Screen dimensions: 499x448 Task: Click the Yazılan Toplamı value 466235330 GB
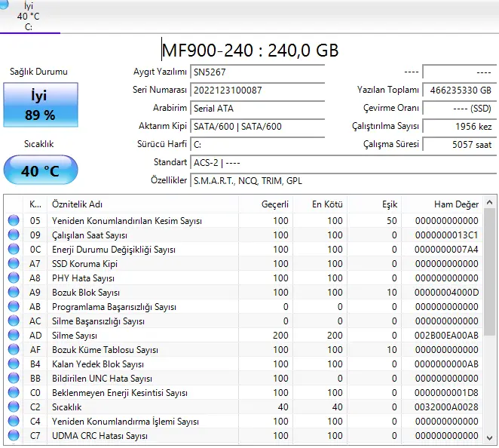459,90
